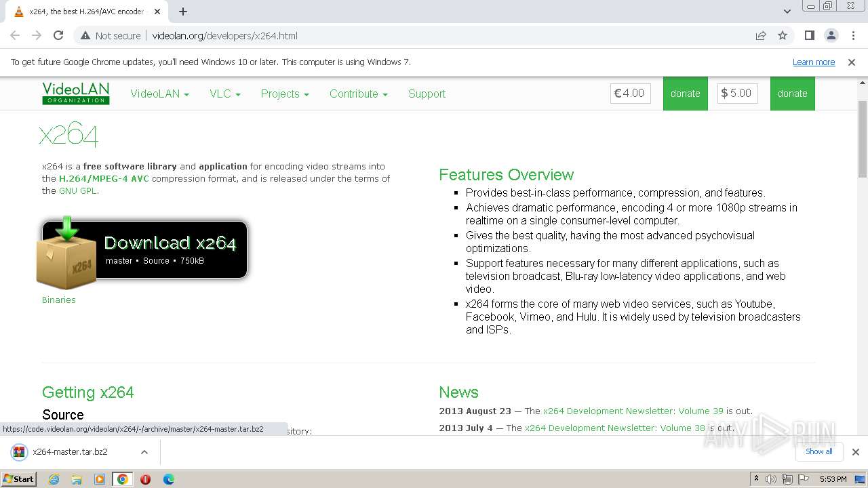Click the euro donation amount field

pos(631,94)
